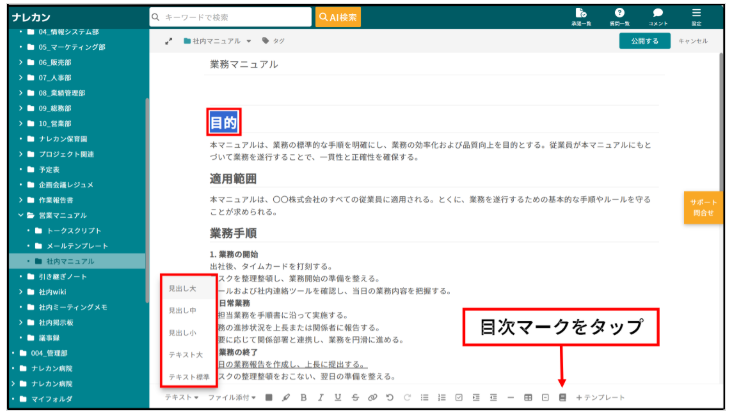This screenshot has width=736, height=414.
Task: Open the 社内マニュアル folder dropdown in header
Action: coord(217,41)
